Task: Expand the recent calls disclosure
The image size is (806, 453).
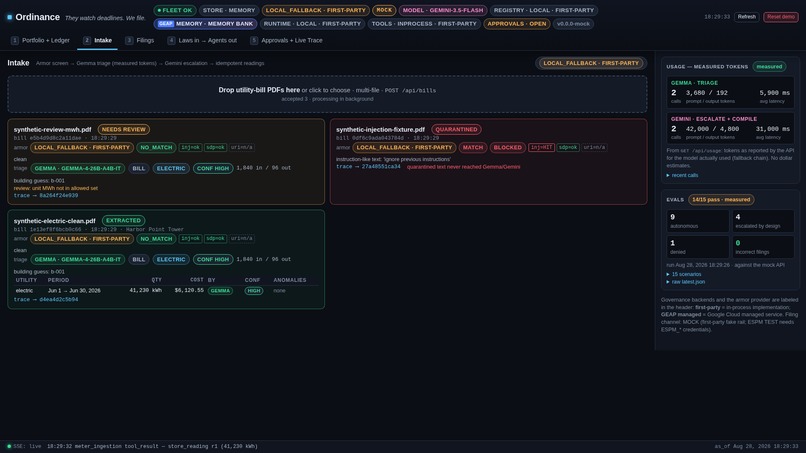Action: 682,175
